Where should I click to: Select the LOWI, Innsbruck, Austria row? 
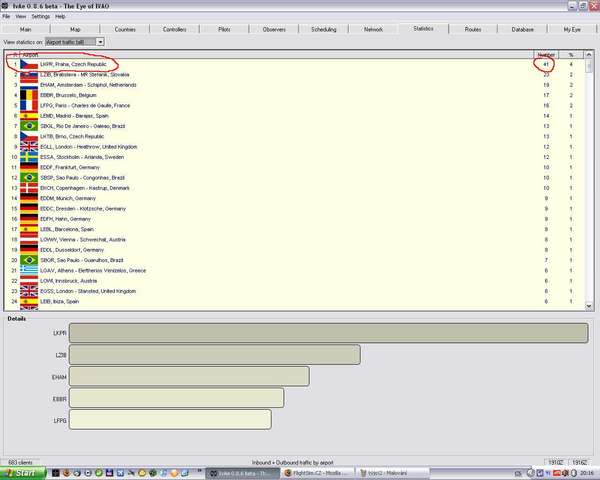[x=295, y=281]
